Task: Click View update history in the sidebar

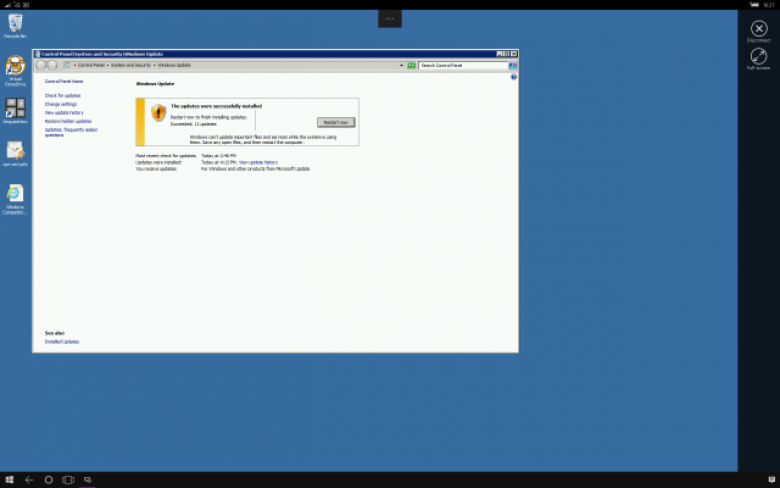Action: (x=64, y=113)
